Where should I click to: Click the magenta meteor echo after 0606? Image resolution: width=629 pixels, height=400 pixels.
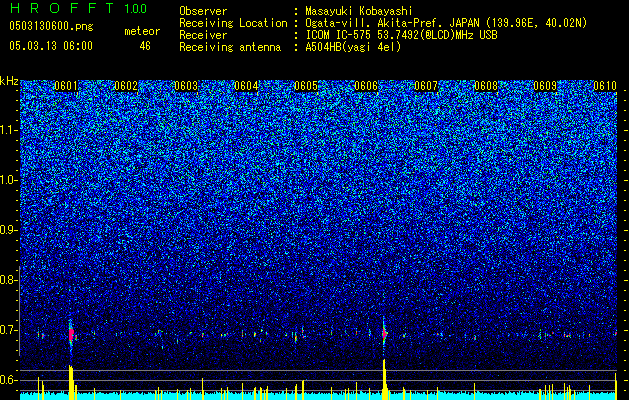[x=384, y=333]
